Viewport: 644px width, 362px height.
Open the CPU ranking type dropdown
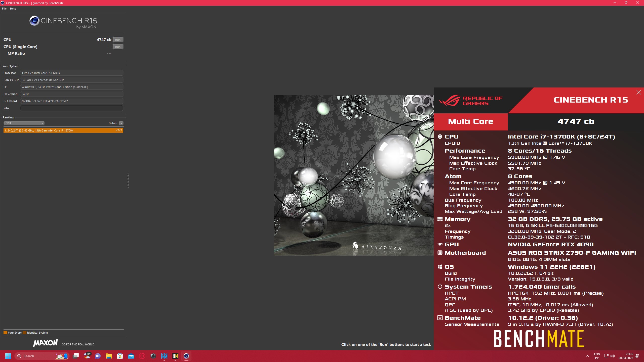pos(24,123)
